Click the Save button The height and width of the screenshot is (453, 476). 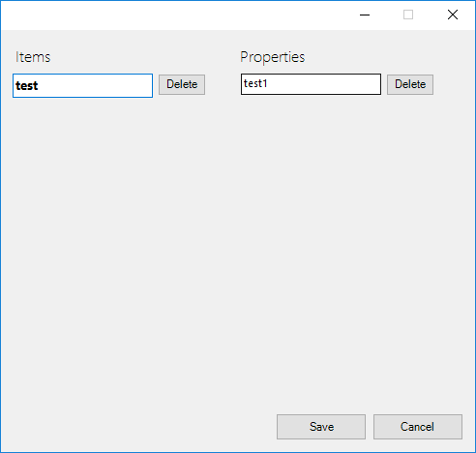pyautogui.click(x=321, y=427)
